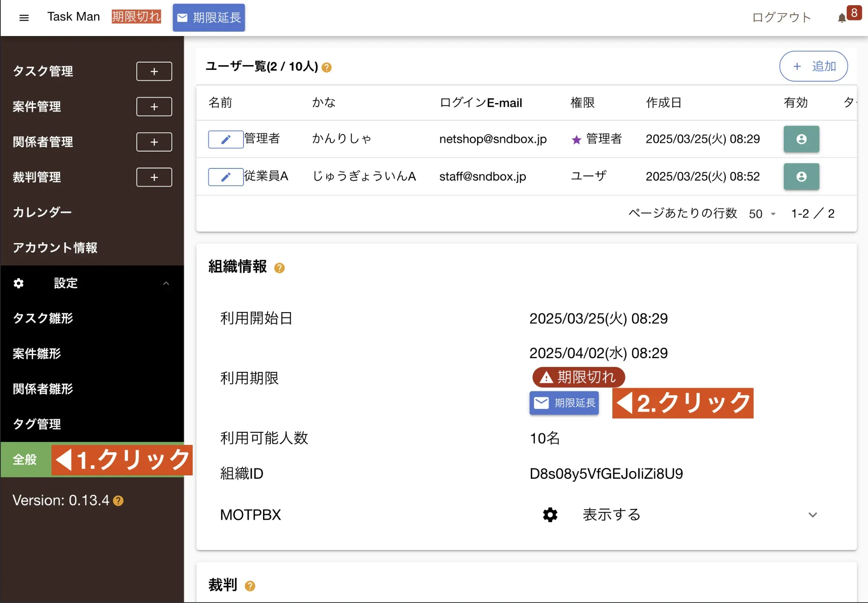This screenshot has height=603, width=868.
Task: Click help icon beside 裁判 heading
Action: pyautogui.click(x=250, y=586)
